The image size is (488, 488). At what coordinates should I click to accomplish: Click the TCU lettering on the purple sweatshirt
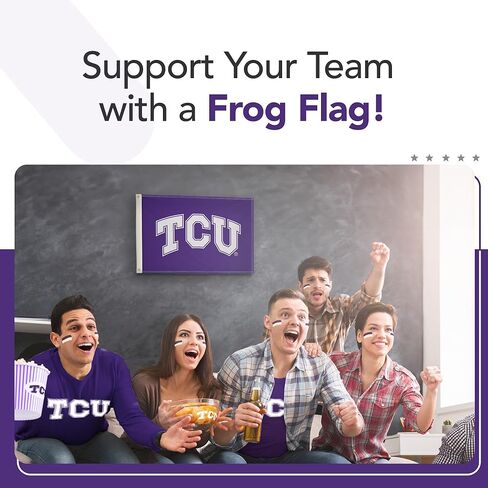pos(79,408)
